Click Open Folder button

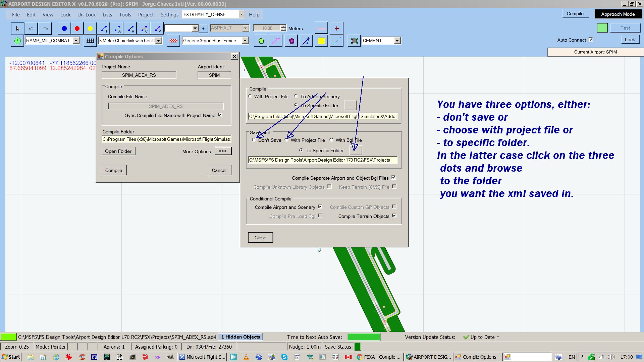point(118,151)
